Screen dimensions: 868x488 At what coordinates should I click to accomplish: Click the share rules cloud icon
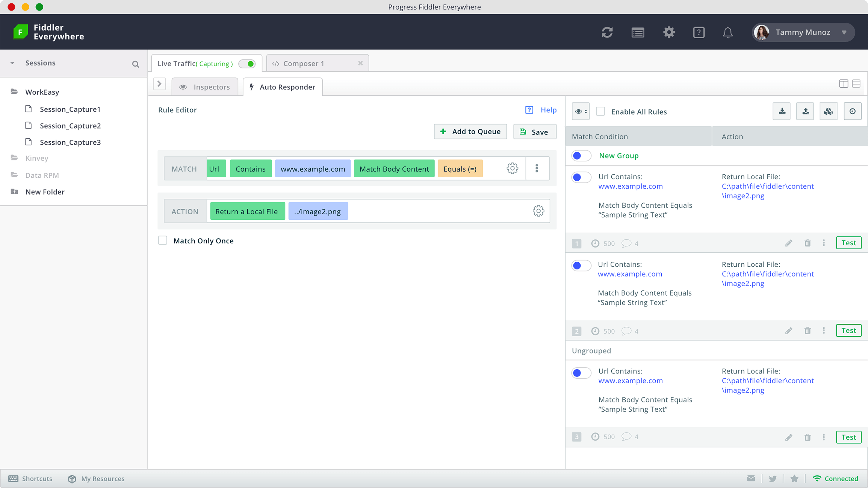point(829,111)
